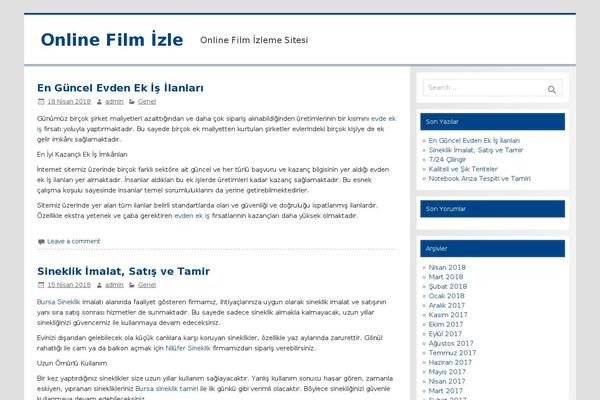Screen dimensions: 600x400
Task: Click calendar icon beside 15 Nisan 2018
Action: point(41,285)
